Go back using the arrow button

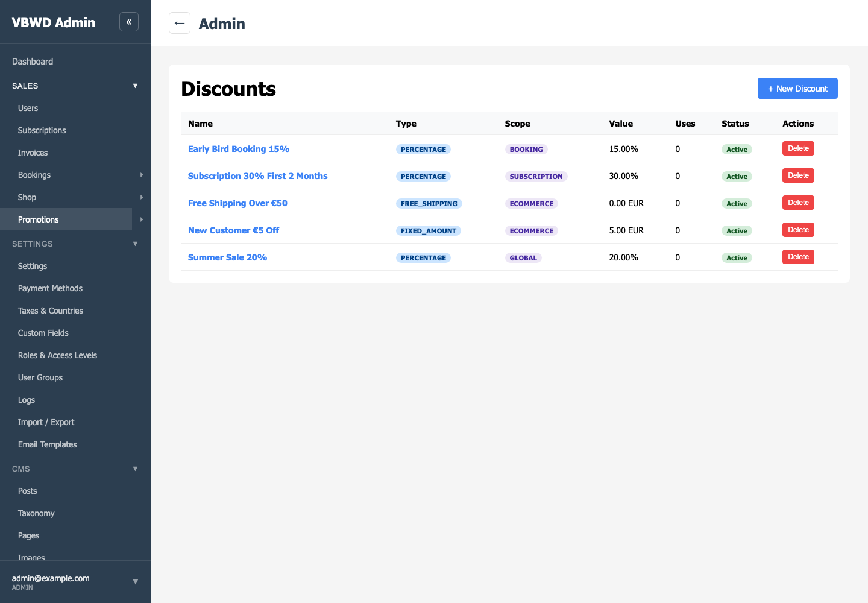180,23
